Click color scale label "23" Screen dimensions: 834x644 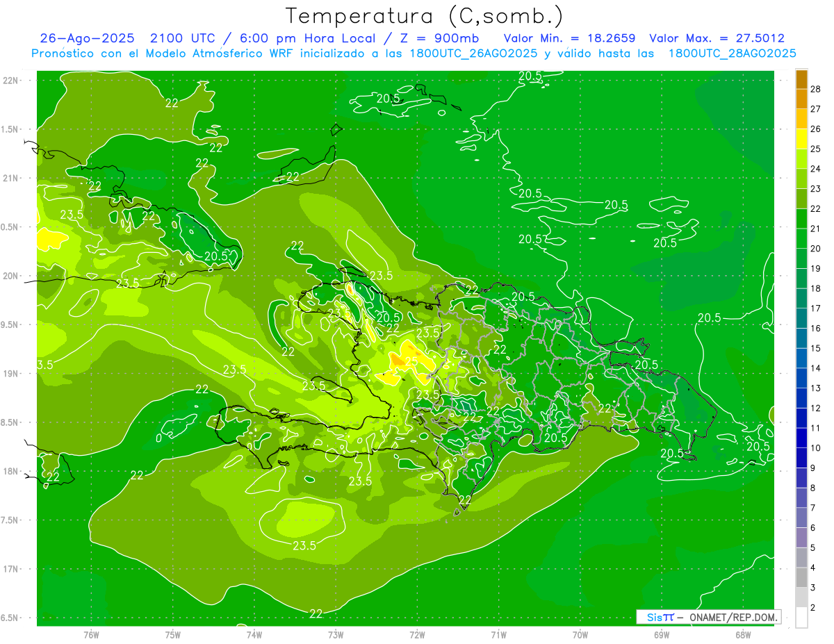point(816,189)
